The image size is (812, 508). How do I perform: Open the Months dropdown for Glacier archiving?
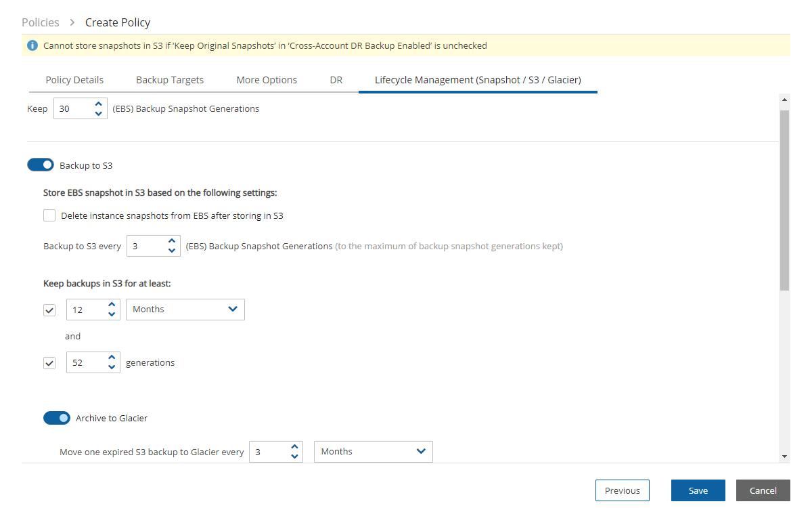coord(374,452)
